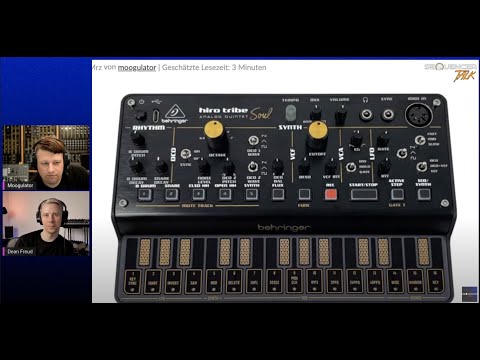Click the EG knob in VCA section
The image size is (480, 360).
[x=356, y=138]
